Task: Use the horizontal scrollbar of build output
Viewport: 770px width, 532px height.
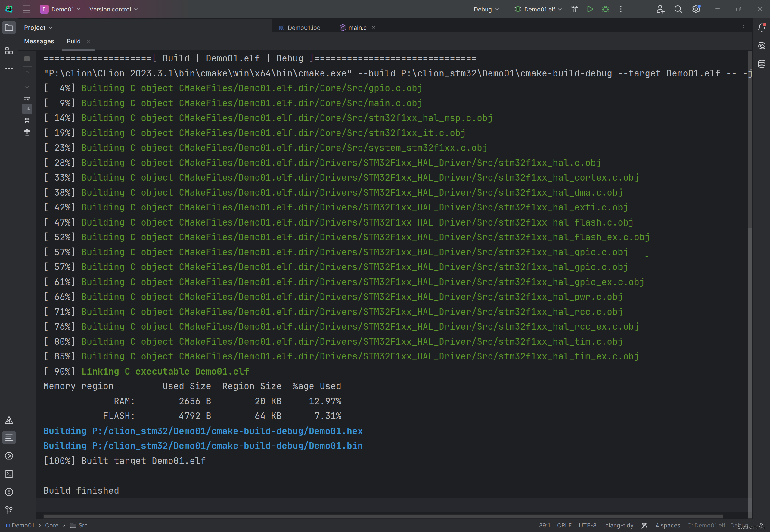Action: (383, 516)
